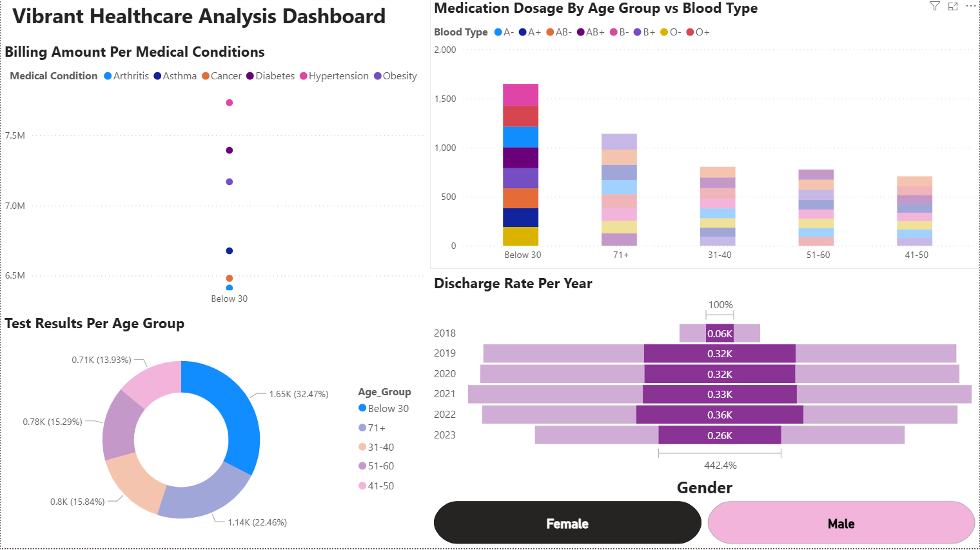Select the 2022 discharge funnel bar
The width and height of the screenshot is (980, 550).
(x=720, y=415)
